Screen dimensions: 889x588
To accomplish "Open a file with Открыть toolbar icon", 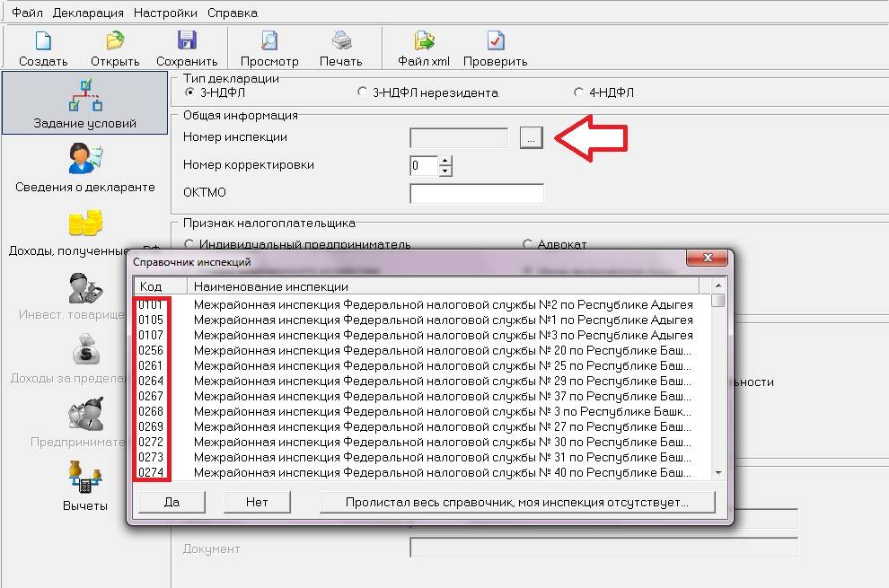I will 115,41.
